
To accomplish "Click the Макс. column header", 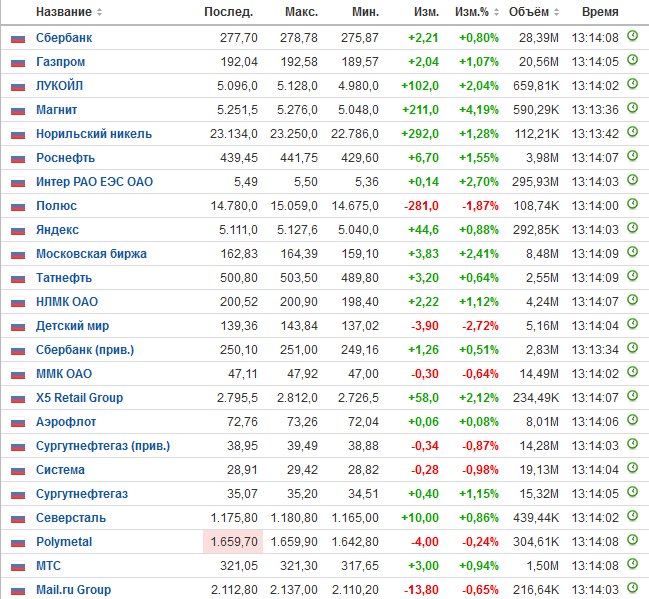I will 301,12.
